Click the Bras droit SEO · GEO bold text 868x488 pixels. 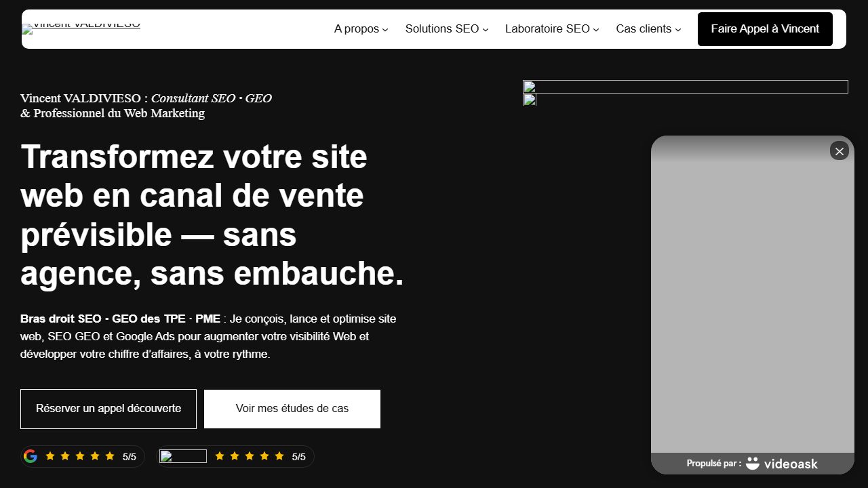120,319
